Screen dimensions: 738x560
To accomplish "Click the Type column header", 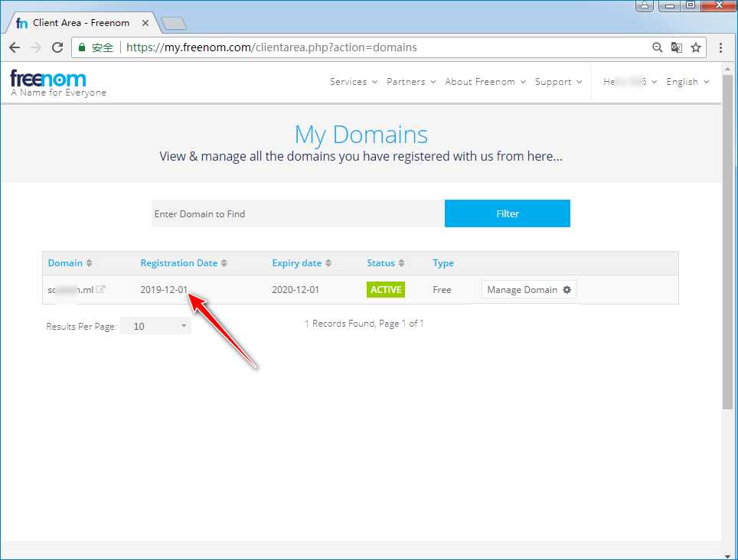I will coord(443,263).
